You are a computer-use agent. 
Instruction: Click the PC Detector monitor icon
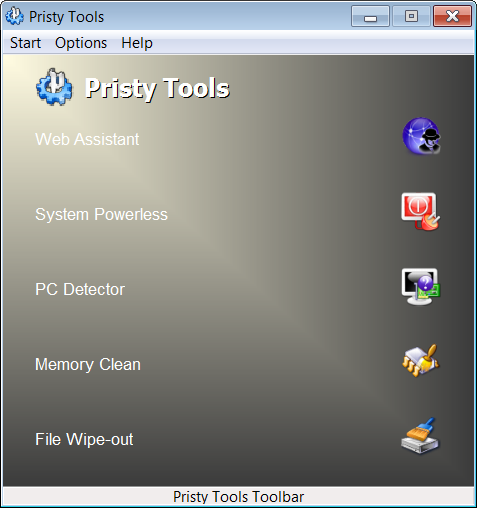[x=421, y=286]
